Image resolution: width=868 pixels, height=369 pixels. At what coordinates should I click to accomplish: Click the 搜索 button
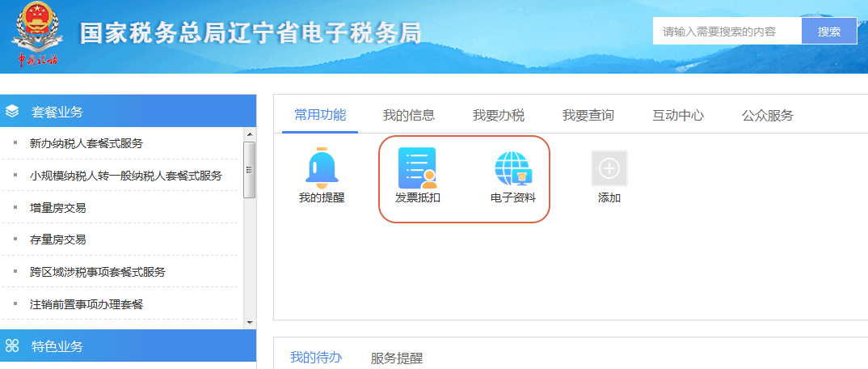click(x=829, y=32)
